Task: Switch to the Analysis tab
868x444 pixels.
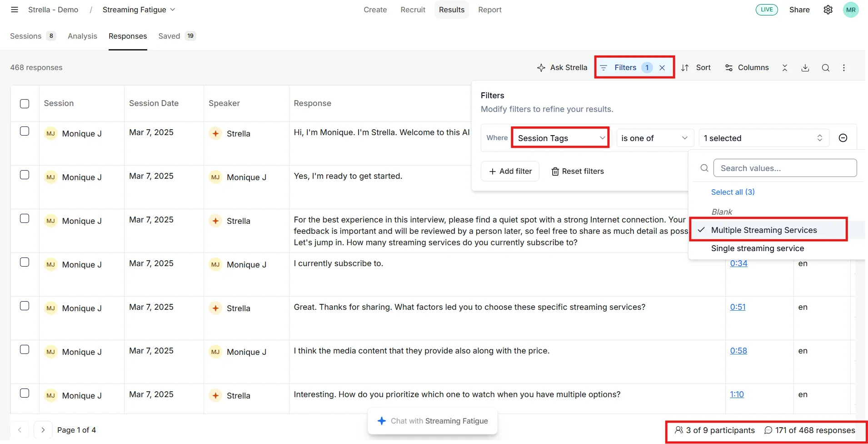Action: [82, 36]
